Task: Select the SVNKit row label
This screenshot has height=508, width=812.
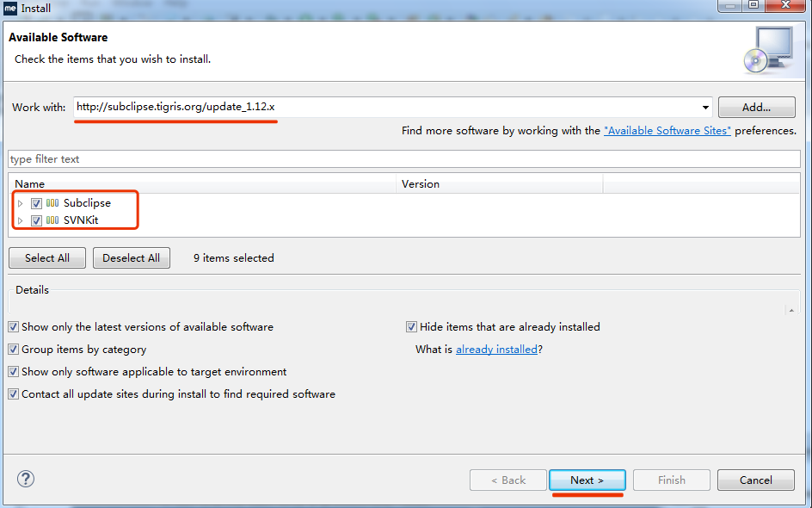Action: 81,220
